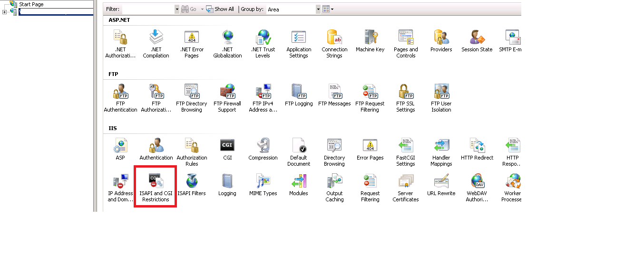The image size is (644, 273).
Task: Open FTP User Isolation feature
Action: [441, 97]
